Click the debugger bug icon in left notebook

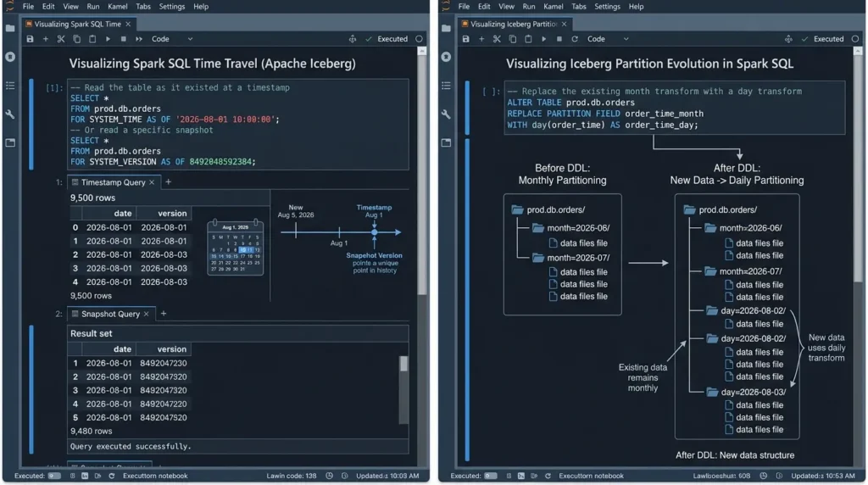click(x=352, y=39)
